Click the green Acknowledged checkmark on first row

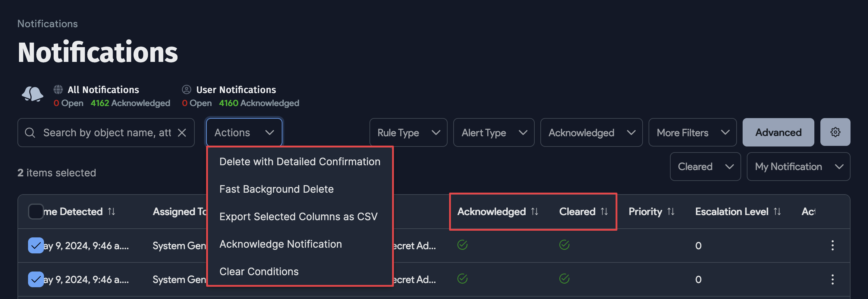(x=462, y=245)
